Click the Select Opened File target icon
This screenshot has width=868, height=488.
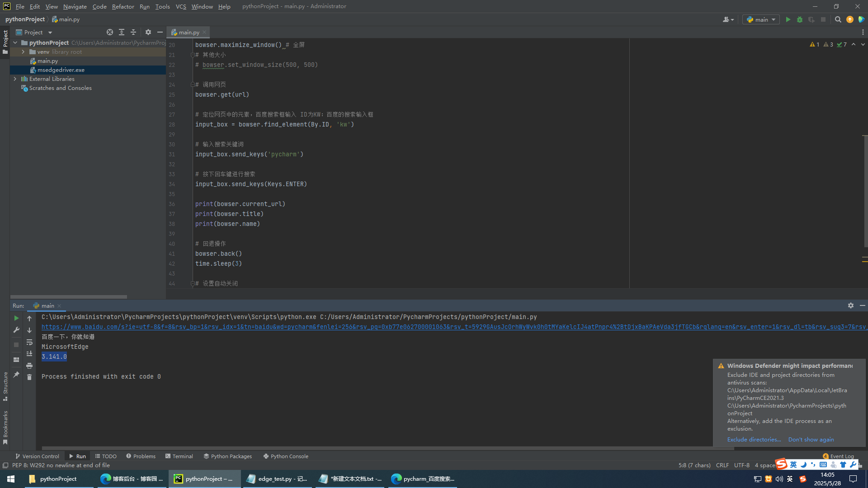110,32
